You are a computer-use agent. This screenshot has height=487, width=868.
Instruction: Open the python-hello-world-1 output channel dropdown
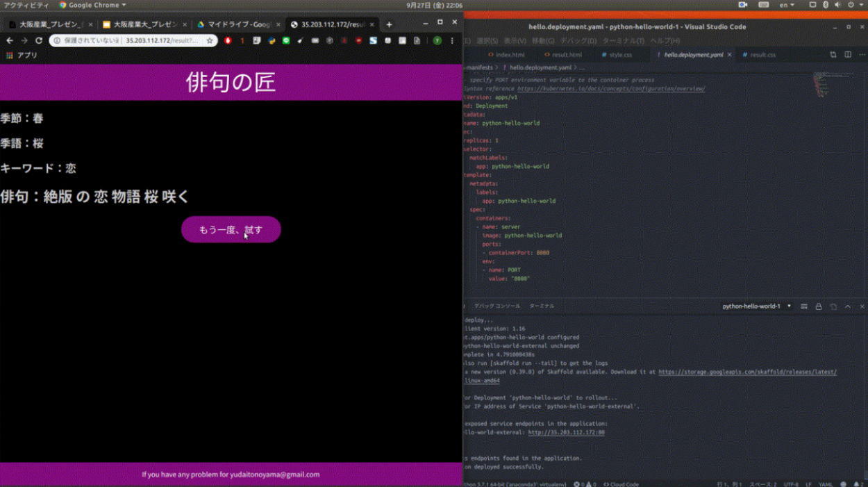click(756, 306)
